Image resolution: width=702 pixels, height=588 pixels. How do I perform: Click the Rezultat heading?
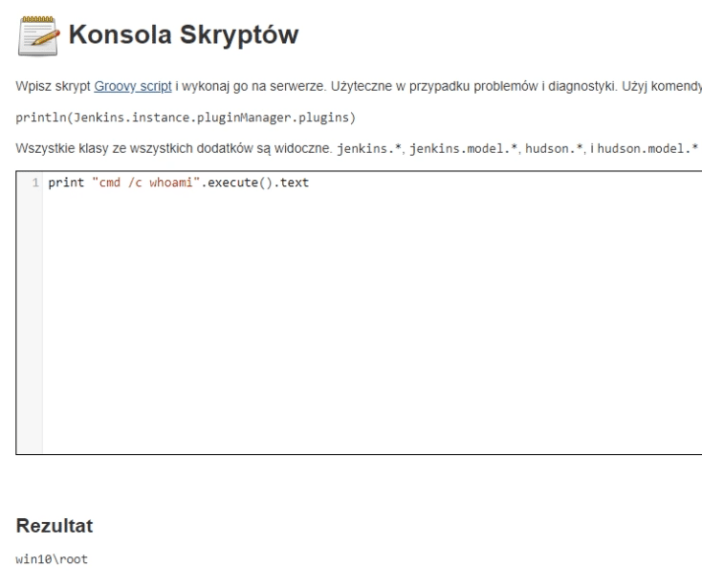pyautogui.click(x=55, y=526)
